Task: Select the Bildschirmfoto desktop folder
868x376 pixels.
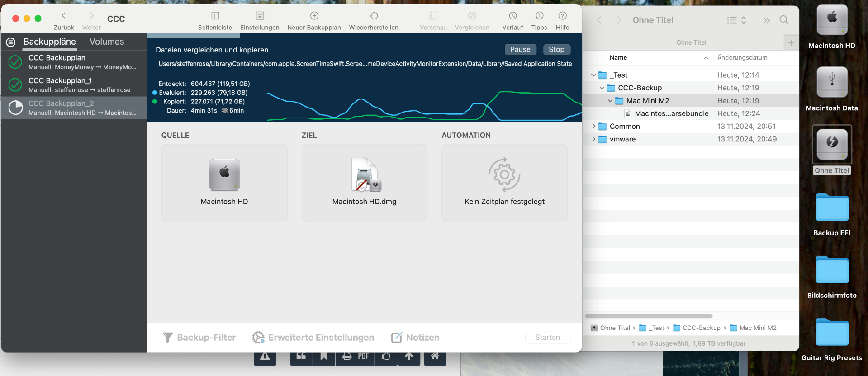Action: click(x=832, y=269)
